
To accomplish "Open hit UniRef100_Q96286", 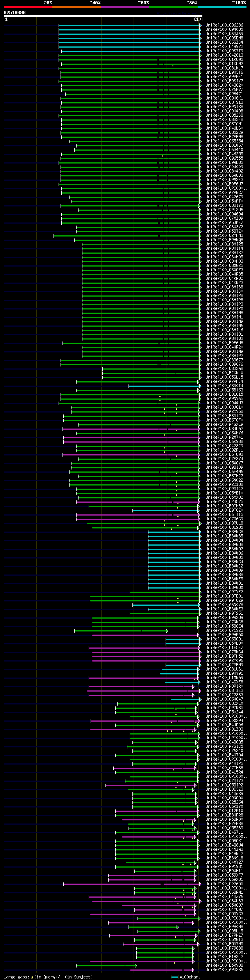I will click(224, 25).
